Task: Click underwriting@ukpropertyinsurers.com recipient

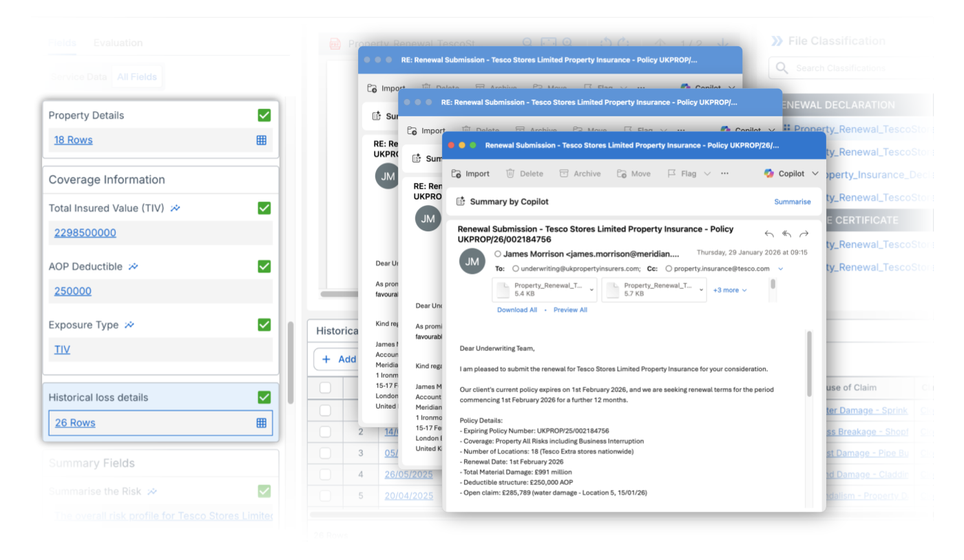Action: [x=580, y=269]
